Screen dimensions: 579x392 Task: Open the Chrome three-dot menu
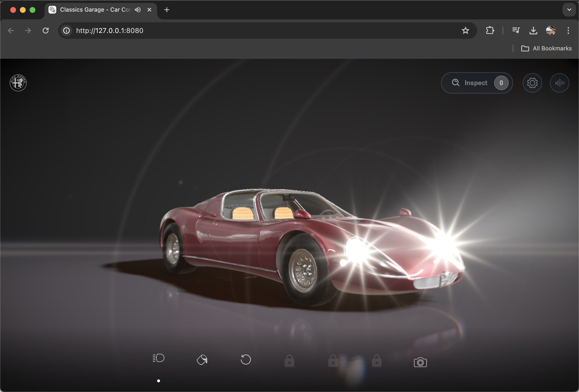[x=568, y=31]
